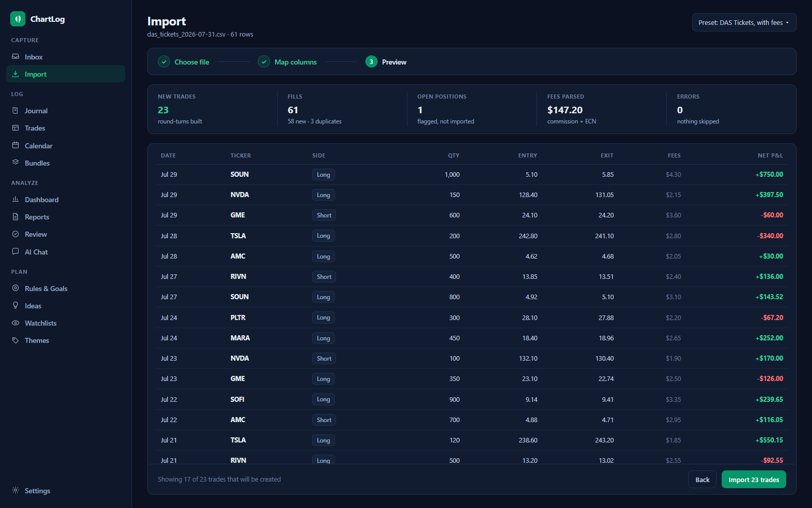The image size is (812, 508).
Task: Click the 131.05 exit price
Action: click(604, 195)
